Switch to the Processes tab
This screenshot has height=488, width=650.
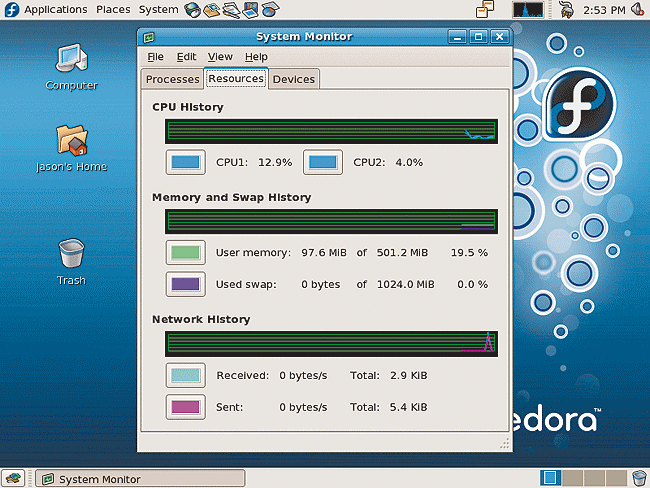point(172,79)
